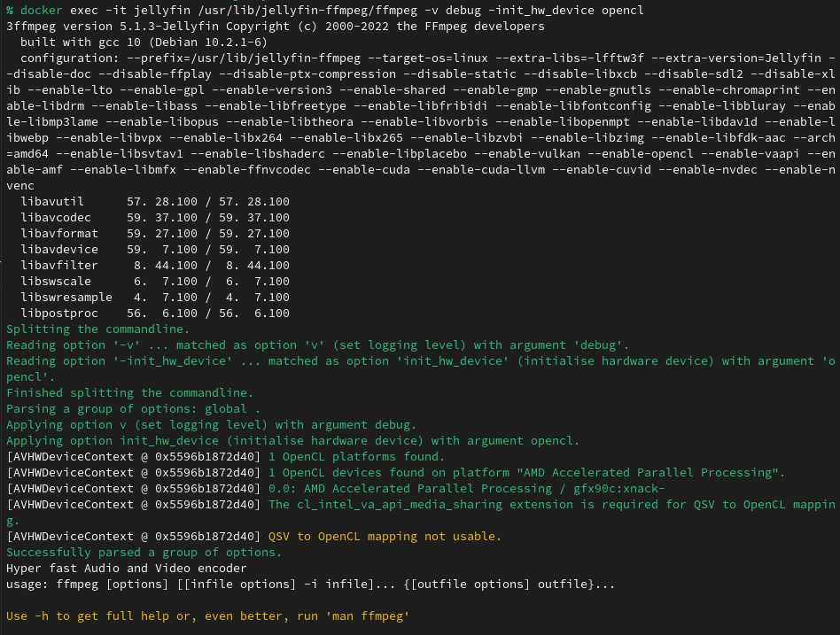Select the libavdevice version row
Viewport: 840px width, 635px height.
[x=155, y=250]
